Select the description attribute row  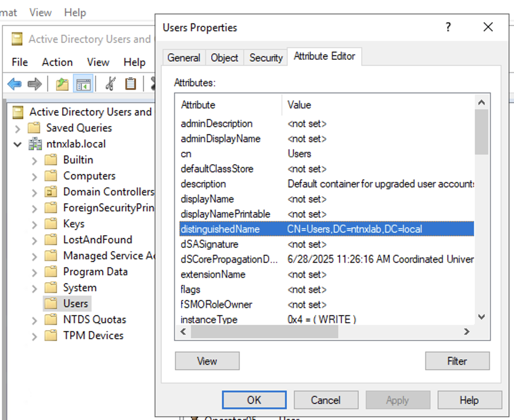(203, 184)
